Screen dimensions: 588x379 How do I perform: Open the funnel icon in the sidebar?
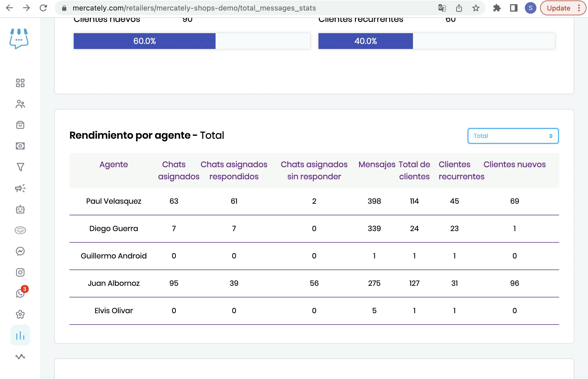20,167
